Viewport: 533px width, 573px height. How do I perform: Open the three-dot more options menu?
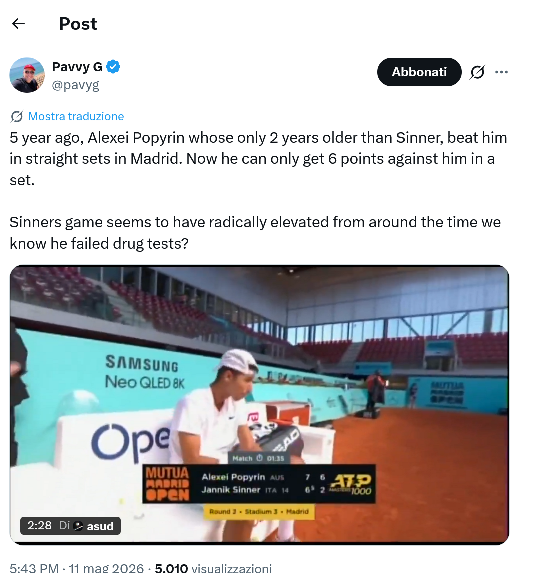[501, 72]
